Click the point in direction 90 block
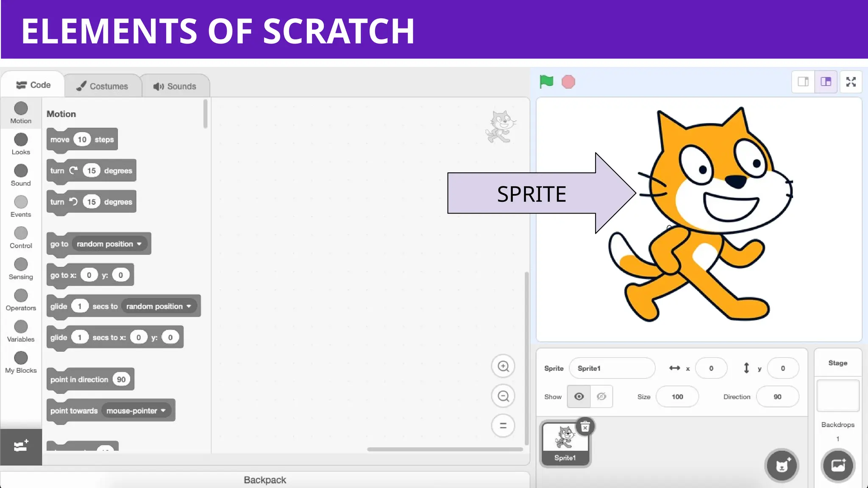The width and height of the screenshot is (868, 488). (90, 380)
